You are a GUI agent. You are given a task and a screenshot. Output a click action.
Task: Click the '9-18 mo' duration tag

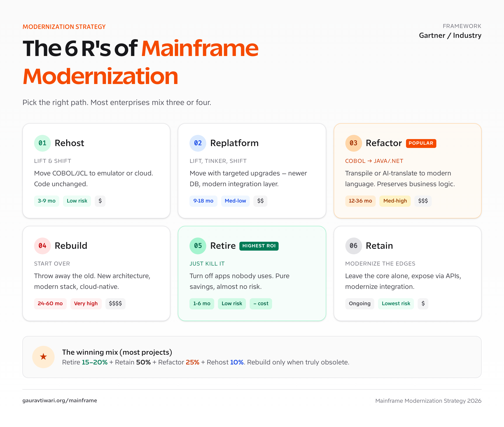203,201
